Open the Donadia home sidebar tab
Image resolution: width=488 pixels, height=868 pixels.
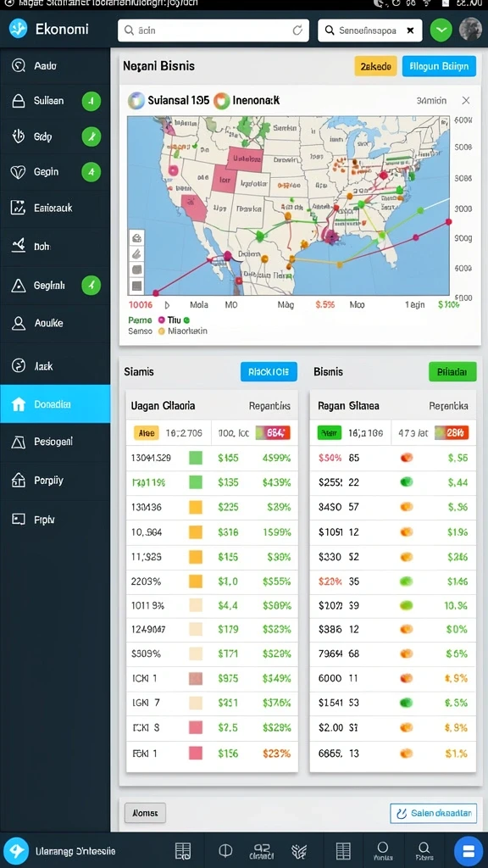55,404
